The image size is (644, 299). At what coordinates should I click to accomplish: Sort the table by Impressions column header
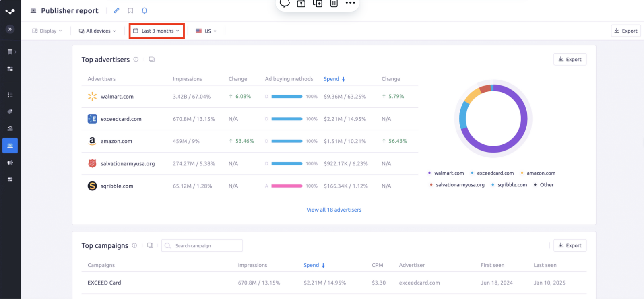point(187,79)
